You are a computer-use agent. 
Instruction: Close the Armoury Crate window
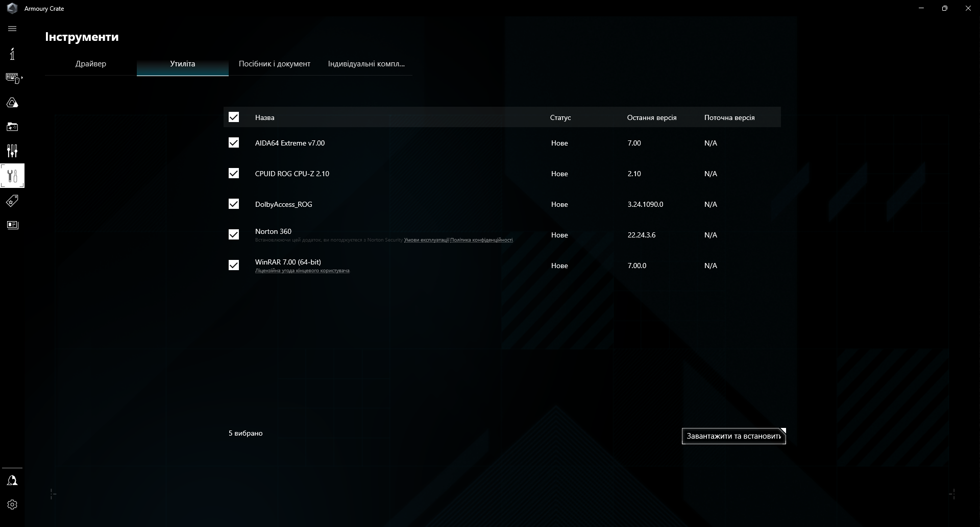968,8
